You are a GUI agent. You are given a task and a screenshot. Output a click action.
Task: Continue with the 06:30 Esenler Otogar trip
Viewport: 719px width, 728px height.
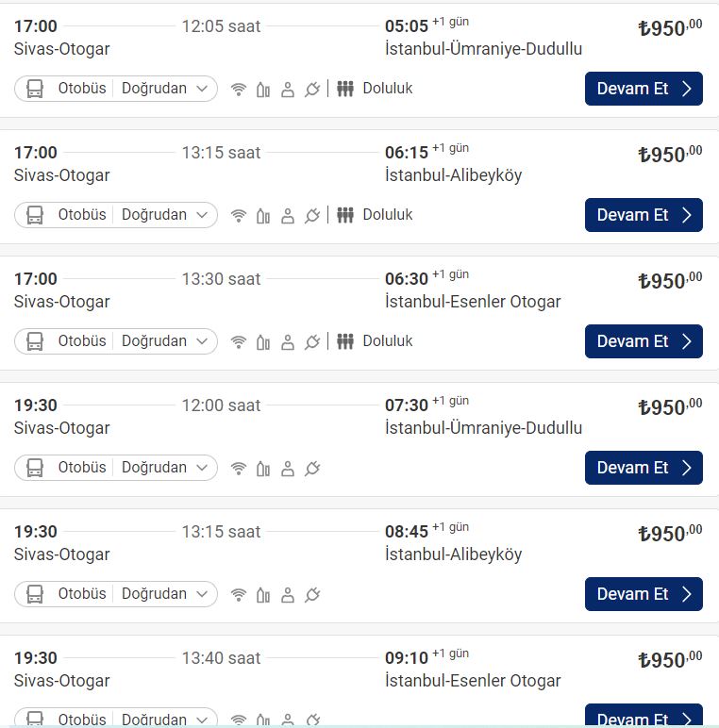coord(644,341)
